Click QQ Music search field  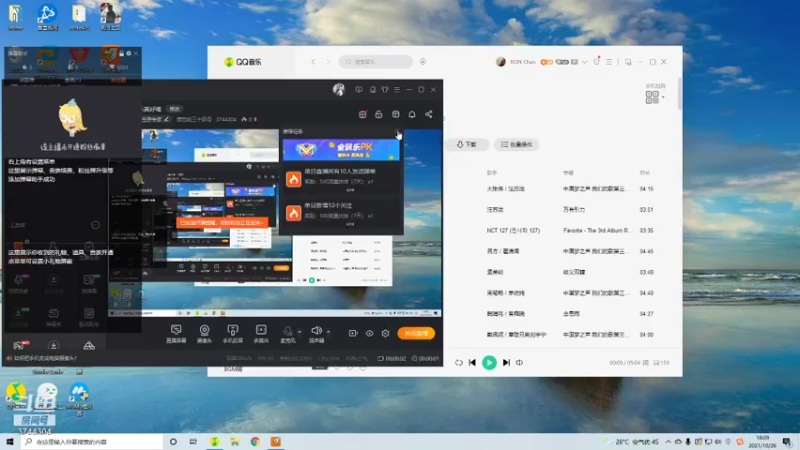tap(376, 62)
